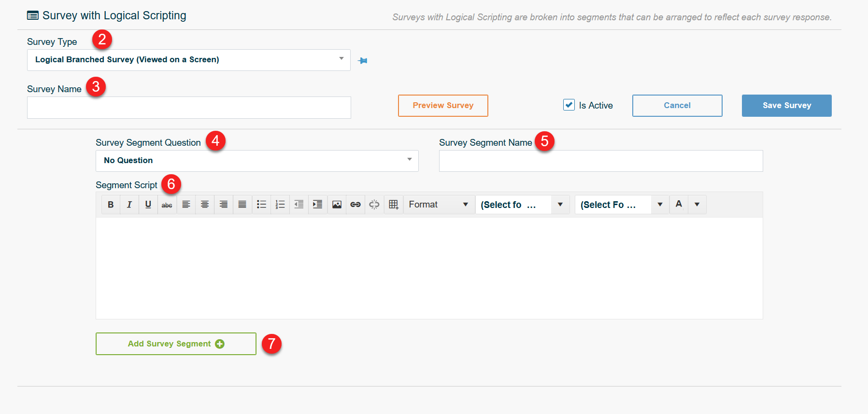Image resolution: width=868 pixels, height=414 pixels.
Task: Remove hyperlink with the unlink icon
Action: tap(374, 205)
